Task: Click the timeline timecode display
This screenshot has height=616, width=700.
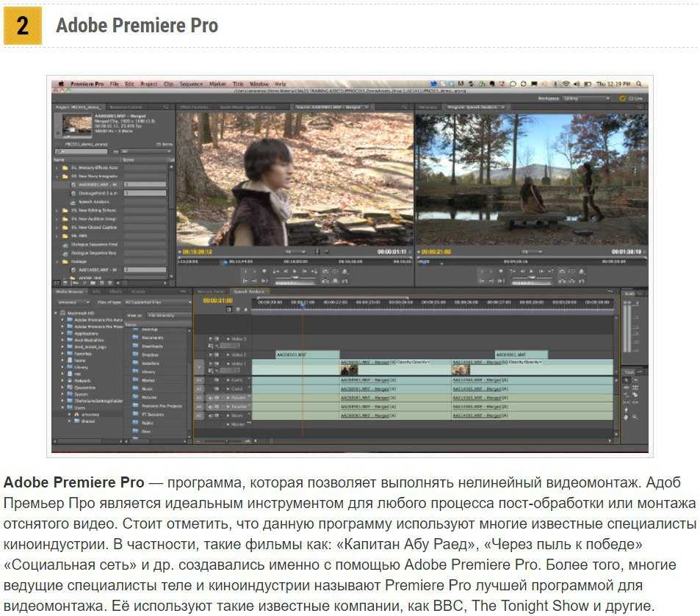Action: pos(218,301)
